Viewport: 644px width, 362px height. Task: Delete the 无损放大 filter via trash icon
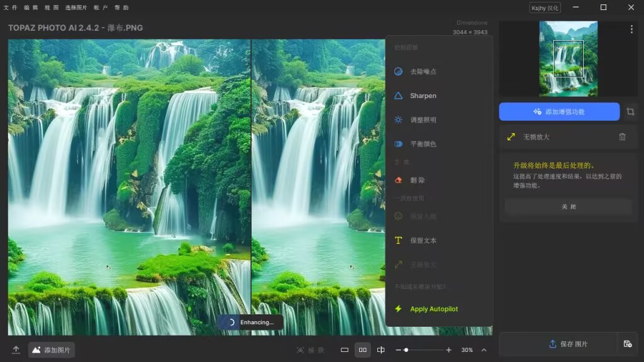tap(623, 136)
